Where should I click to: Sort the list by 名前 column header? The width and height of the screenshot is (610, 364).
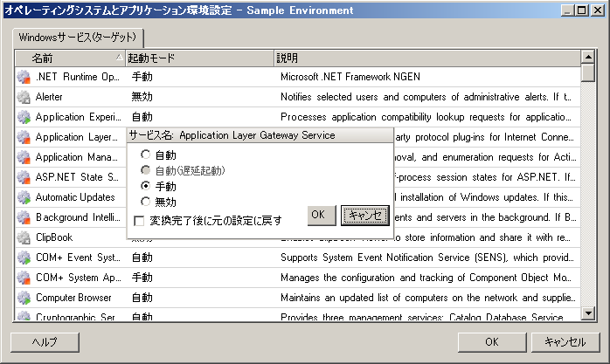[x=70, y=58]
